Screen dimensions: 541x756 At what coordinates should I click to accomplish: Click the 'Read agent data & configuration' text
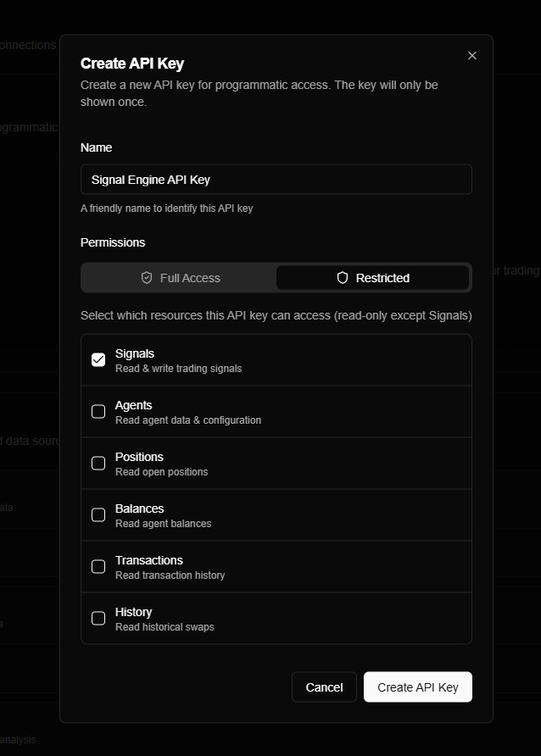(x=188, y=420)
